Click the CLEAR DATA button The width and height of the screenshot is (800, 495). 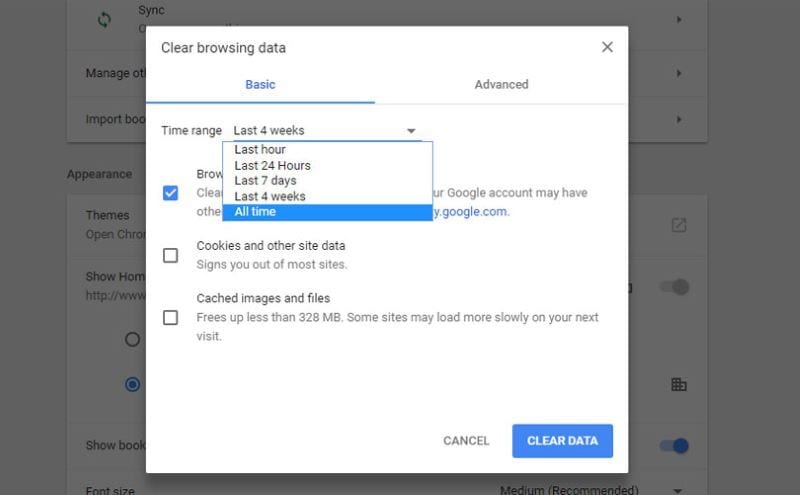[x=562, y=441]
